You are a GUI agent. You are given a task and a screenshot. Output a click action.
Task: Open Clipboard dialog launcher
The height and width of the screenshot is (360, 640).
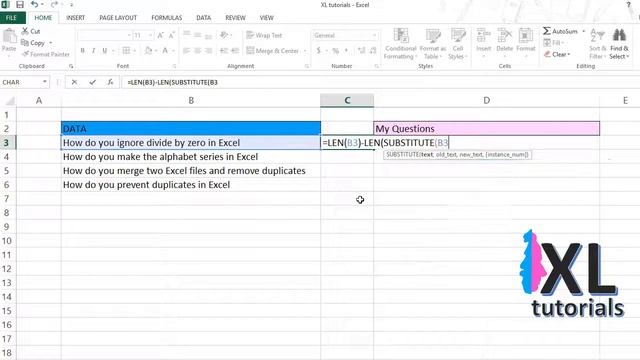71,66
